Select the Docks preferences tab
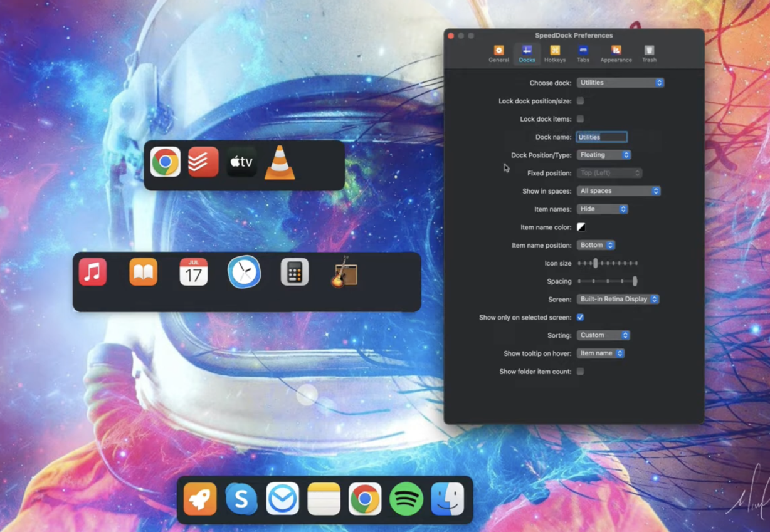 point(527,54)
